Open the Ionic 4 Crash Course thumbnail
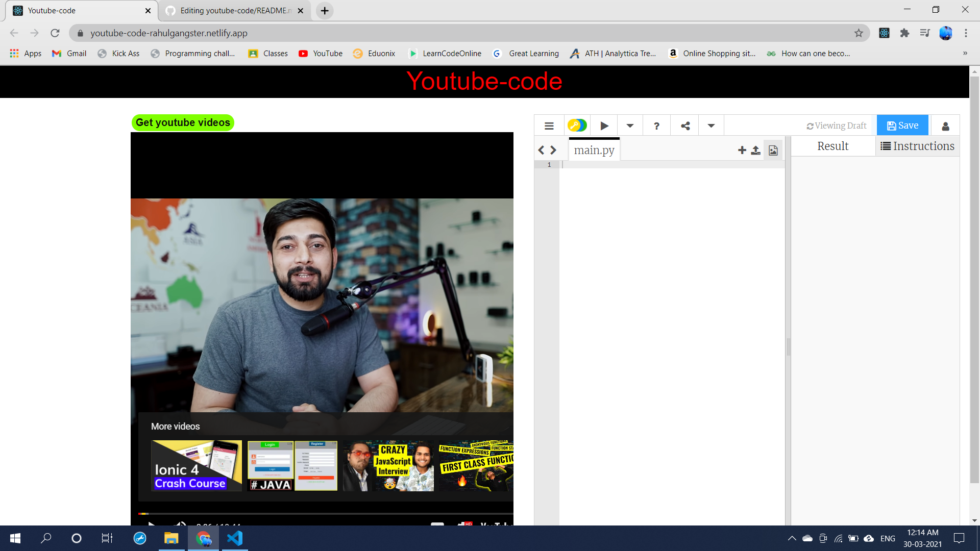 (x=197, y=466)
